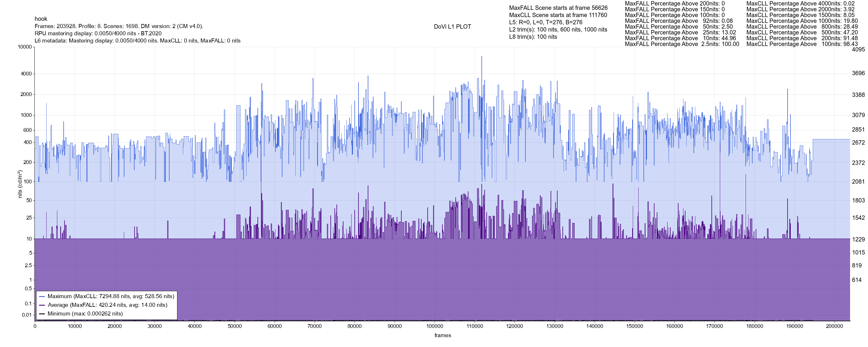The height and width of the screenshot is (347, 868).
Task: Click the 'MaxCLL Percentage Above 4000nits' line
Action: click(800, 3)
